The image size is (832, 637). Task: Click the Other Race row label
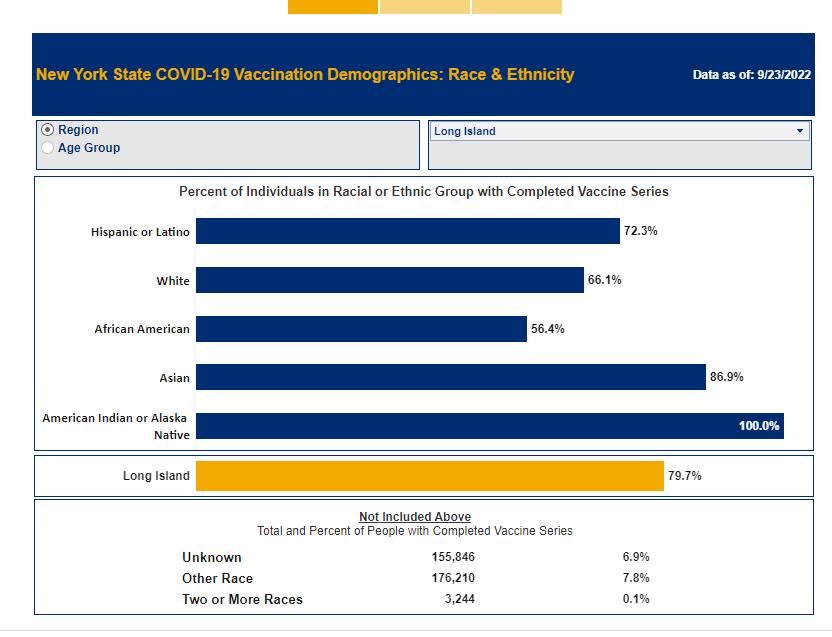218,578
